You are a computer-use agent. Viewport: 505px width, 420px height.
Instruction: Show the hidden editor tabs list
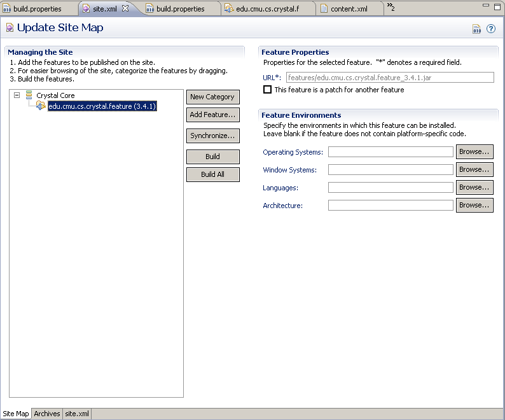pos(391,7)
